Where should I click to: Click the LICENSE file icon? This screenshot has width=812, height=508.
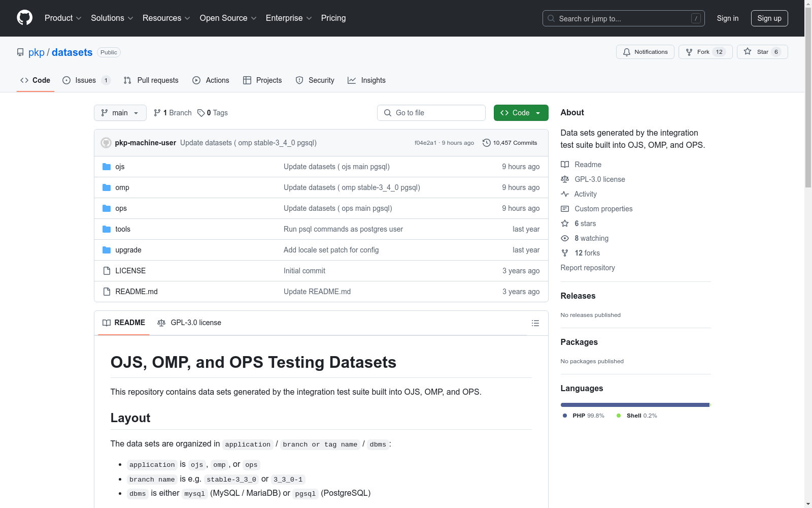tap(107, 271)
